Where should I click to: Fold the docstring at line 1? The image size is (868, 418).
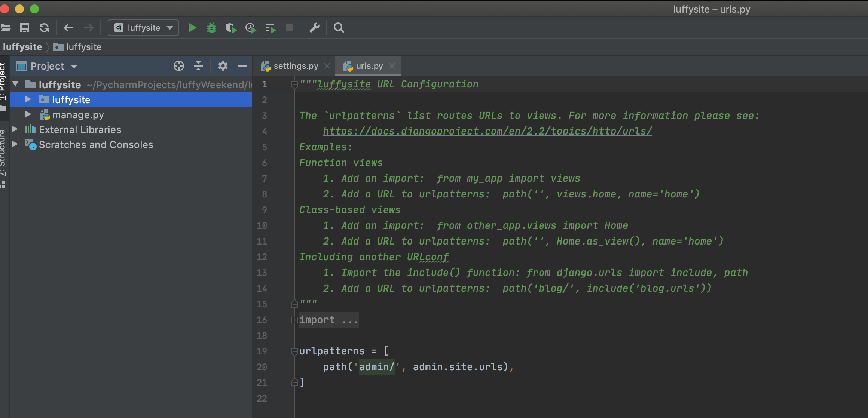(x=295, y=85)
